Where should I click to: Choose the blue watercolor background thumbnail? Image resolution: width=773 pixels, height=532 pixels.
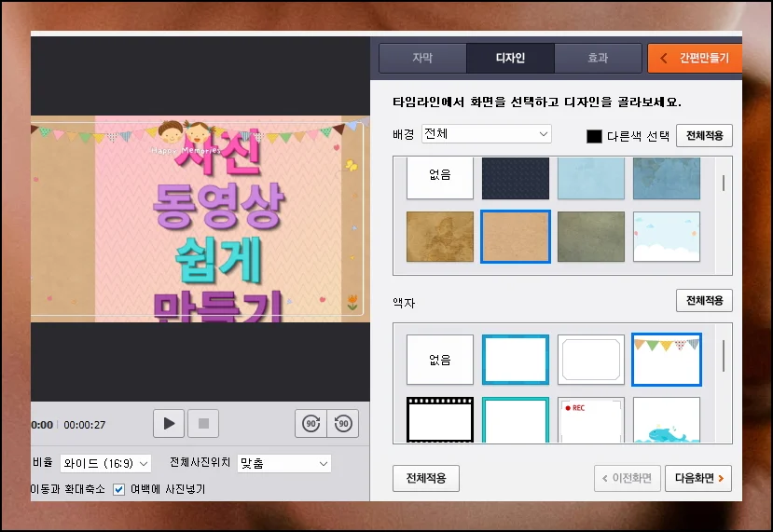pyautogui.click(x=667, y=178)
